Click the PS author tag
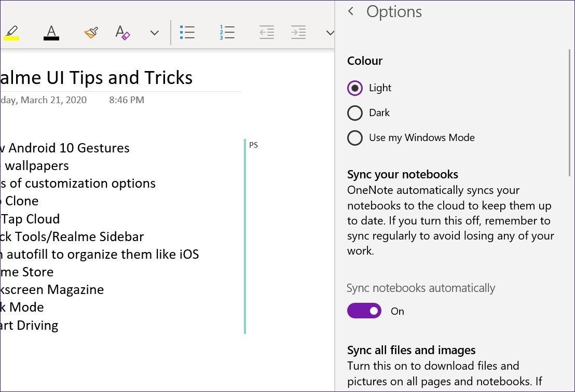This screenshot has width=575, height=392. pos(253,145)
